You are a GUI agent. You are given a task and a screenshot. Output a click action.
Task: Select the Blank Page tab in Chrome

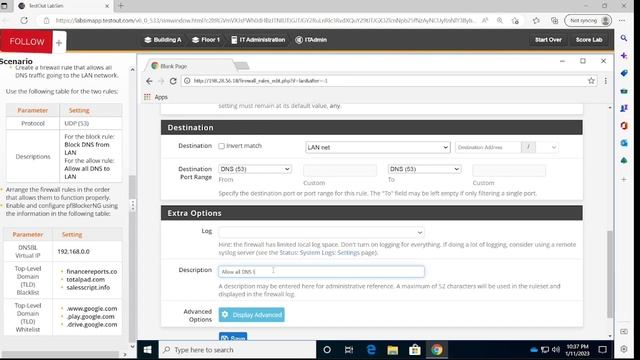(190, 66)
